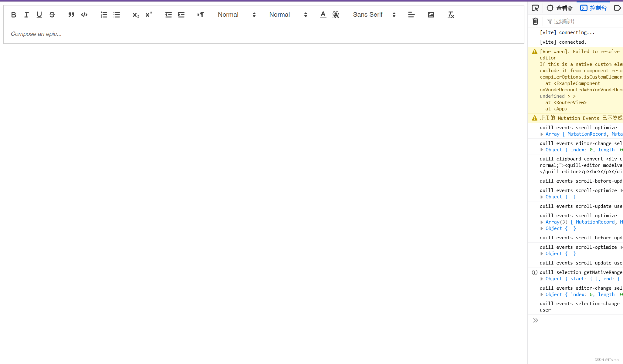Open the Sans Serif font dropdown

point(374,15)
